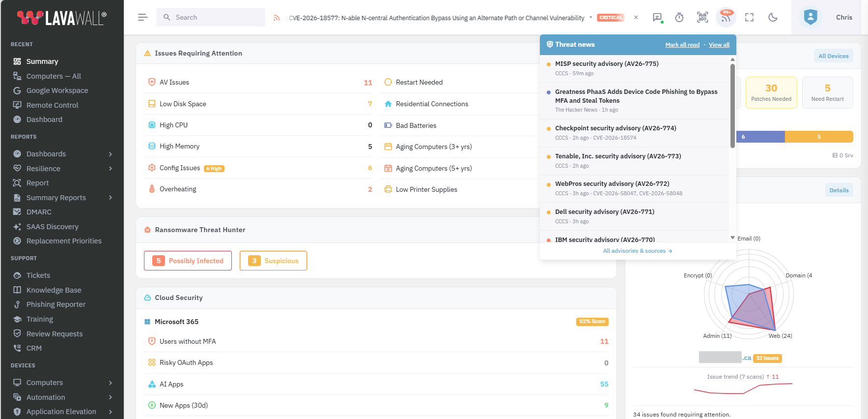The height and width of the screenshot is (419, 868).
Task: Click the Low Printer Supplies icon
Action: 388,189
